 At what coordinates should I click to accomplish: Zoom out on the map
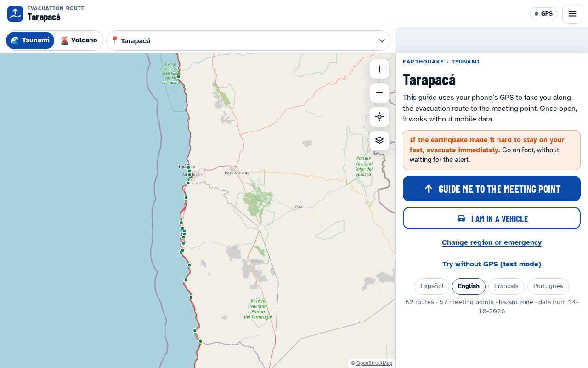[379, 93]
